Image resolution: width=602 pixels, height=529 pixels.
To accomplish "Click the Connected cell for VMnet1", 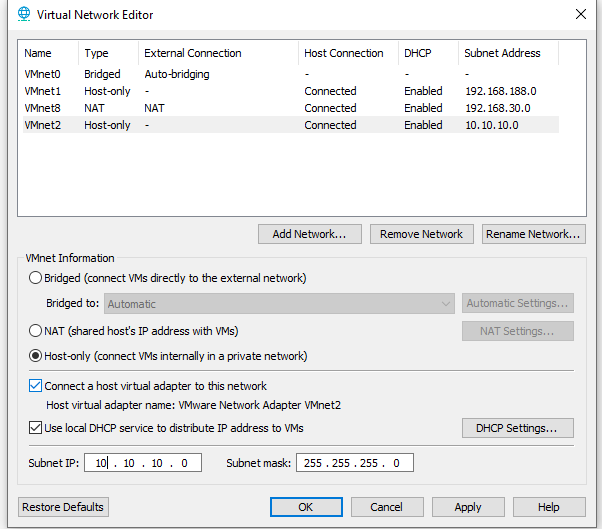I will [330, 91].
